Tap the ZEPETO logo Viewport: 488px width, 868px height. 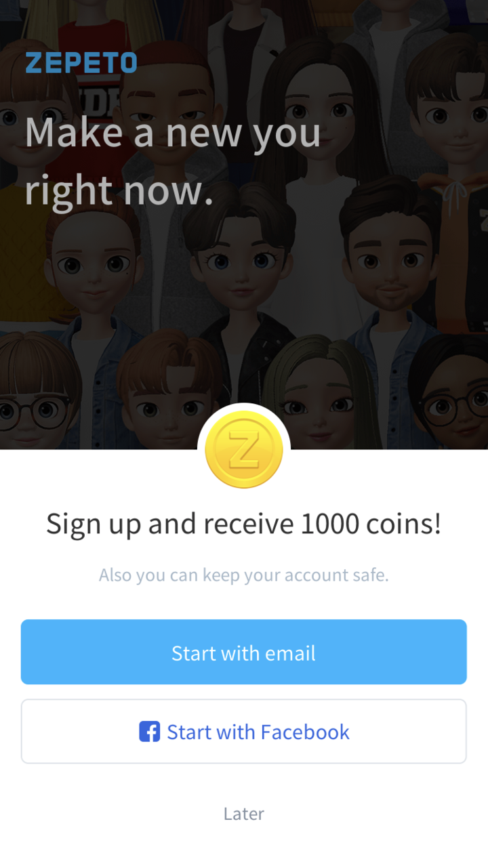point(81,63)
